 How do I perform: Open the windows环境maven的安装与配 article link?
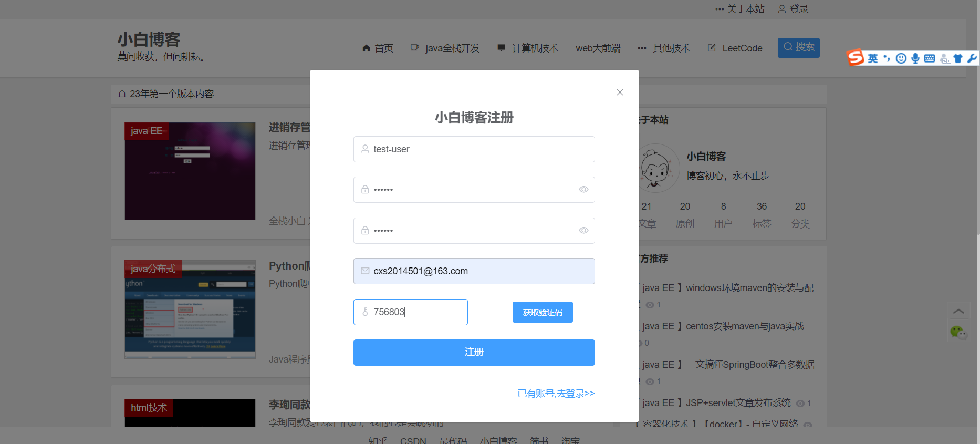point(749,288)
